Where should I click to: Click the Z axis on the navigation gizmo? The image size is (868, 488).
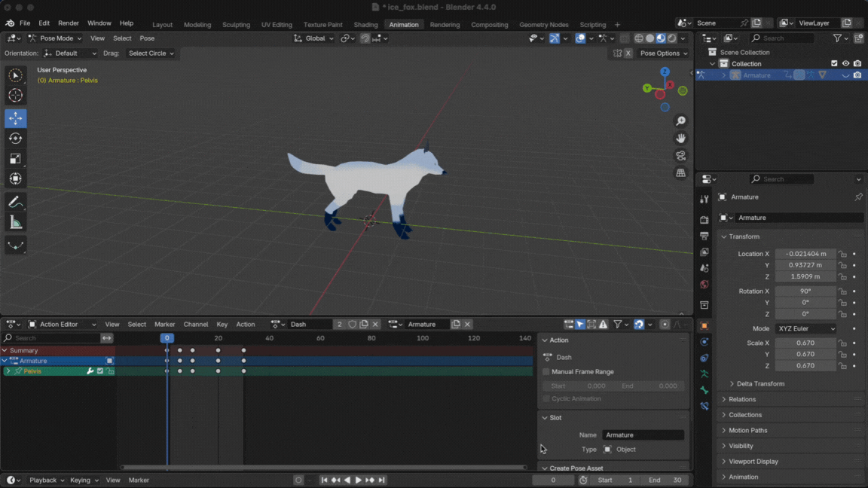(x=665, y=72)
